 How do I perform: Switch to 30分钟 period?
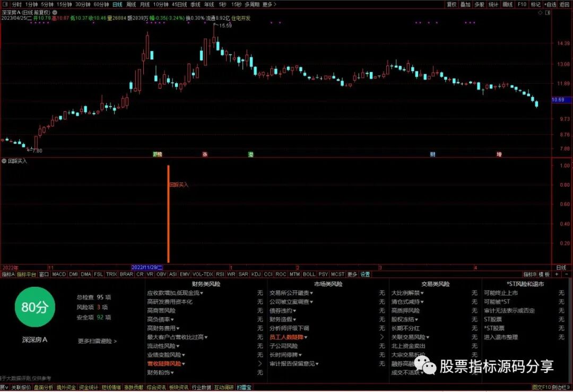[83, 4]
